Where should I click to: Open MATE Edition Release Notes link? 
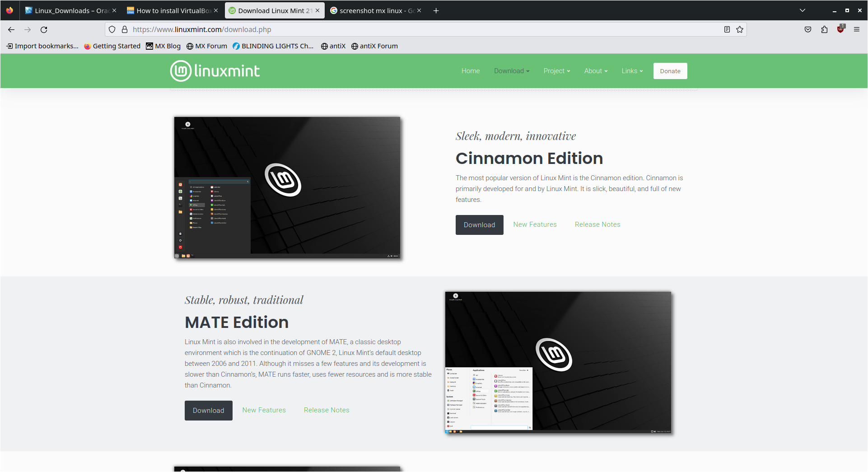pos(327,410)
